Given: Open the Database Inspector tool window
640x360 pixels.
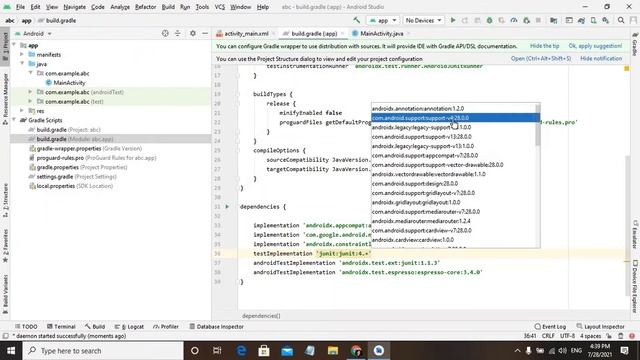Looking at the screenshot, I should 216,327.
